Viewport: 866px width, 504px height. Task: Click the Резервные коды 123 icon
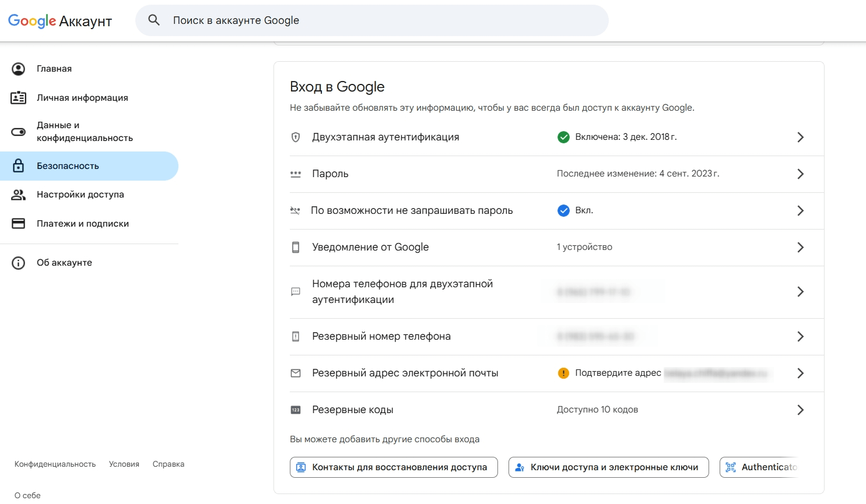point(296,410)
